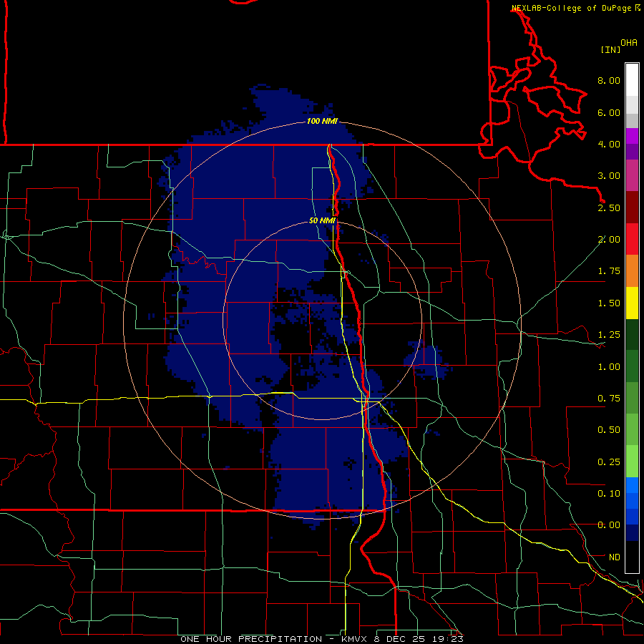Select the 1.00 legend value
The width and height of the screenshot is (644, 644).
tap(609, 367)
